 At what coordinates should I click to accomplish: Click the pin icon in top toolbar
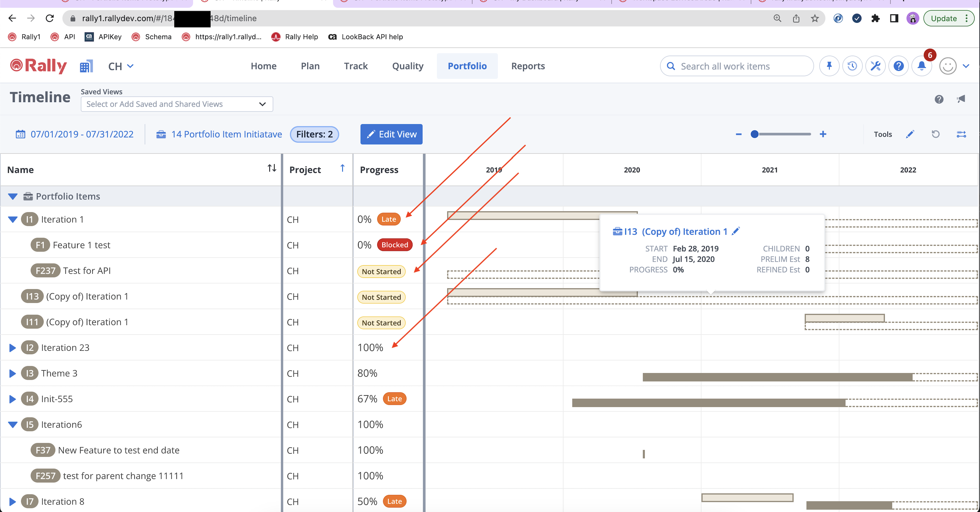829,66
